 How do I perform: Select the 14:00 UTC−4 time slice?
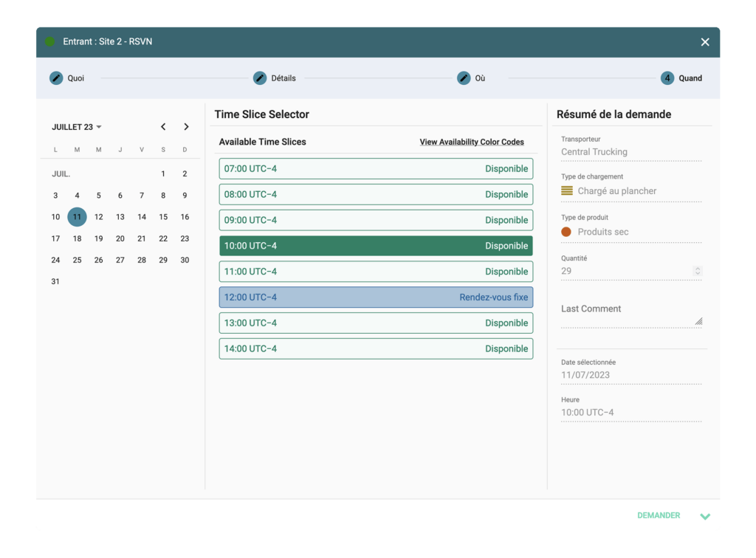[x=376, y=349]
